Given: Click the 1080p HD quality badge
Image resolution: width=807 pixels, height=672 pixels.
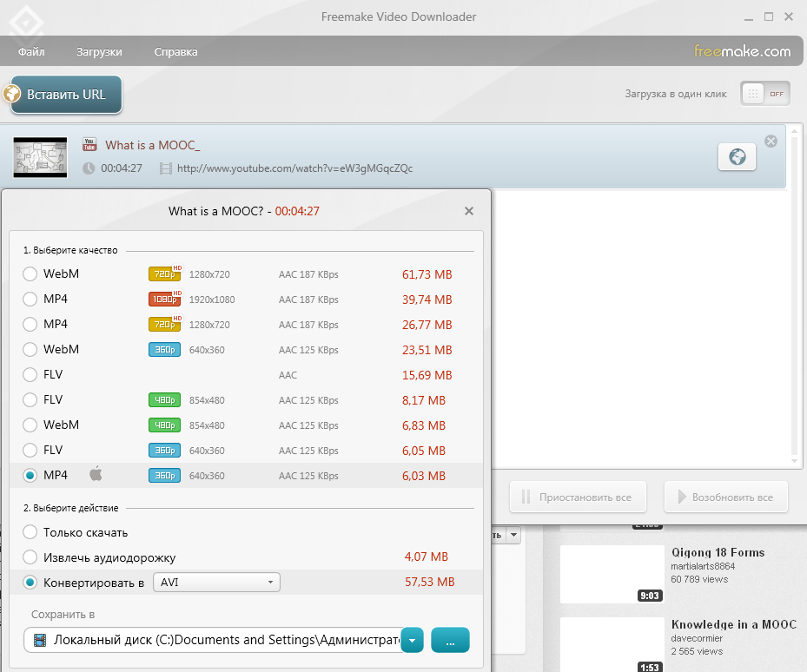Looking at the screenshot, I should (165, 299).
